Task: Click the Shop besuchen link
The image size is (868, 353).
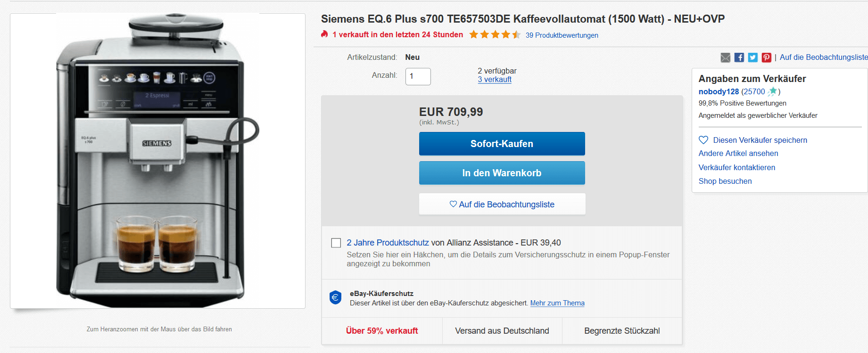Action: 725,181
